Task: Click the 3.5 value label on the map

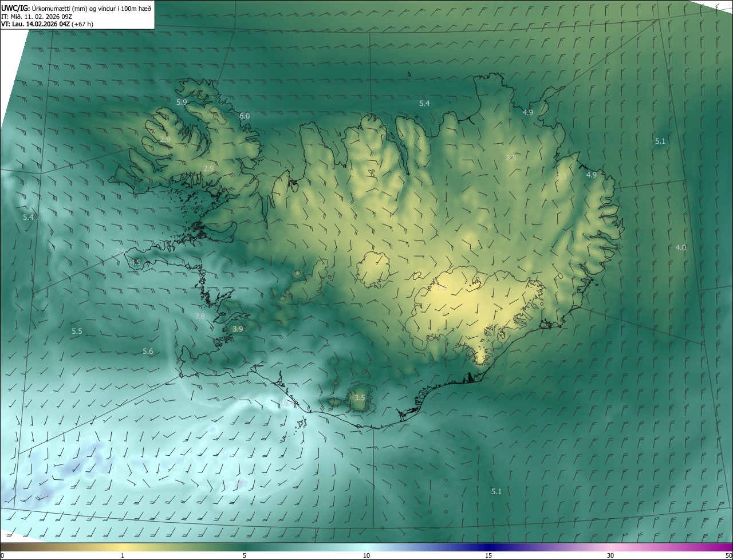Action: (x=360, y=397)
